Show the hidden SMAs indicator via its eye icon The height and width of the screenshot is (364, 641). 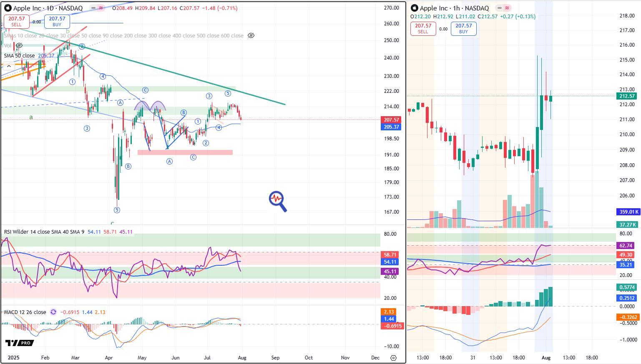tap(251, 36)
